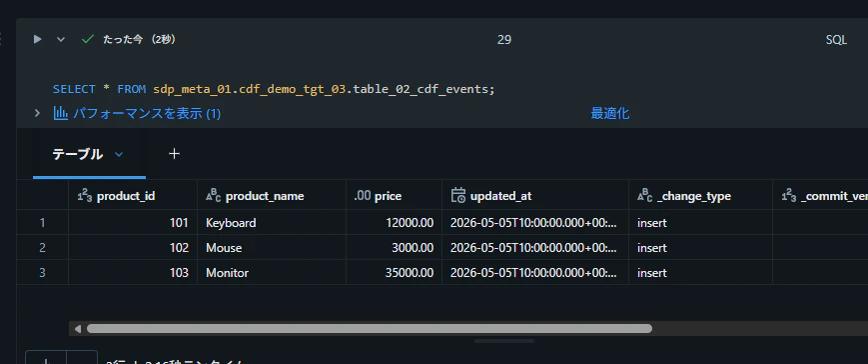Screen dimensions: 868x364
Task: Open the テーブル tab dropdown chevron
Action: point(119,154)
